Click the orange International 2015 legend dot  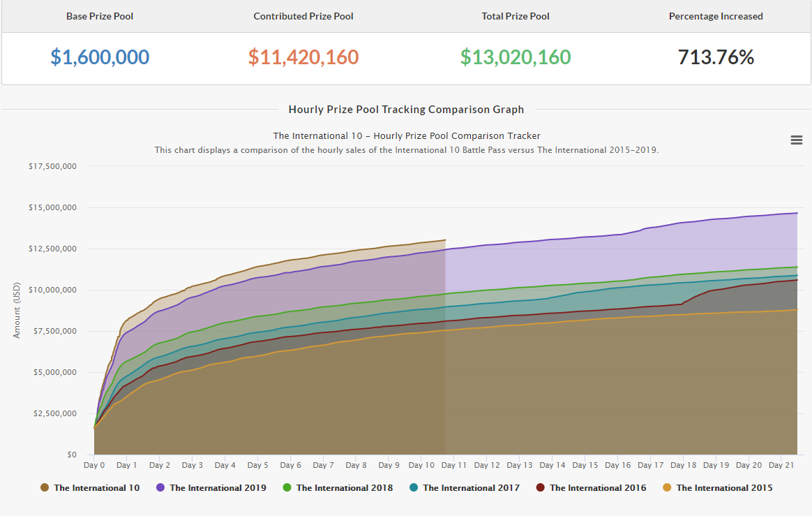(x=667, y=488)
